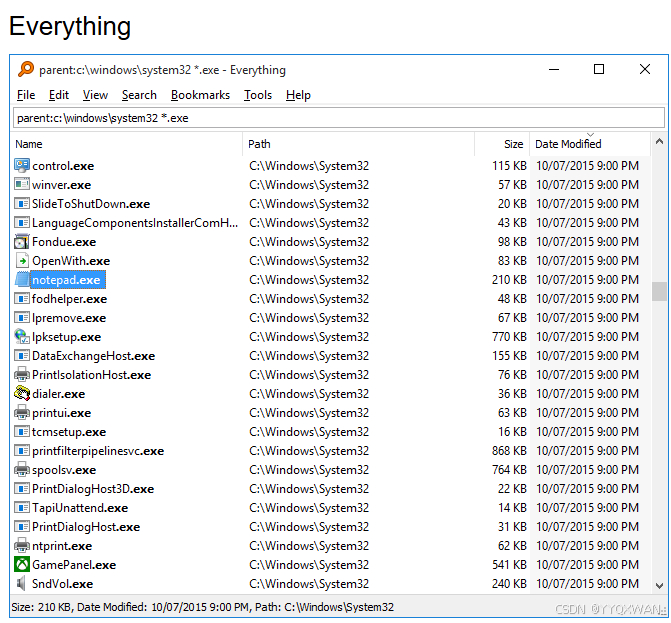Select the TapiUnattend.exe file name
The width and height of the screenshot is (671, 623).
coord(80,508)
